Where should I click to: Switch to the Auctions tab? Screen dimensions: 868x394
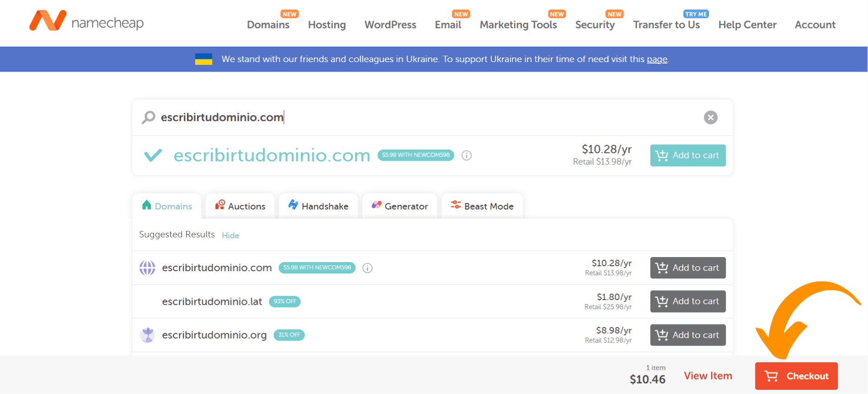click(x=240, y=206)
